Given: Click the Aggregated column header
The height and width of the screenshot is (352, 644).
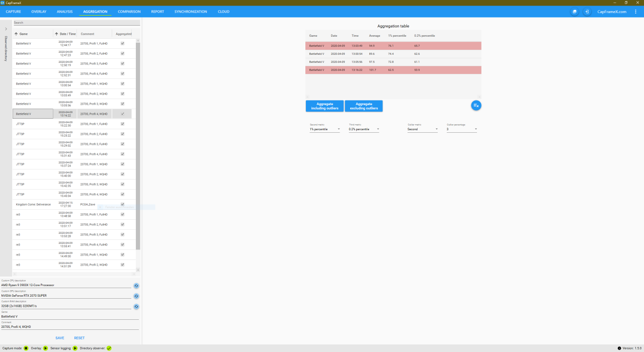Looking at the screenshot, I should click(124, 34).
